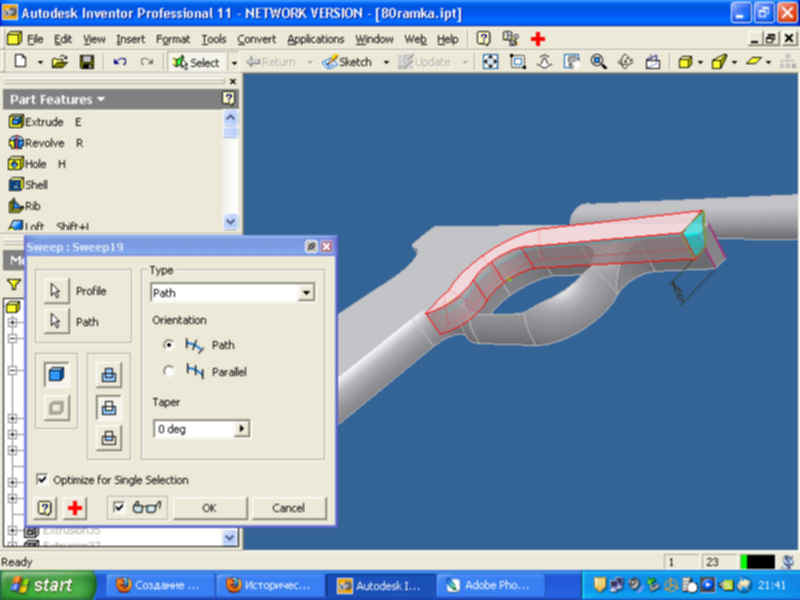Open the sweep Type dropdown
This screenshot has height=600, width=800.
[x=306, y=293]
